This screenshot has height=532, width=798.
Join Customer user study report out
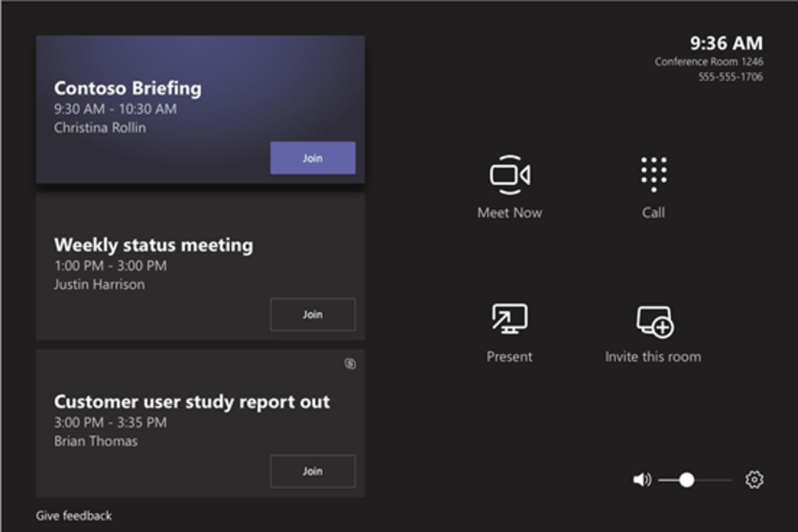click(312, 471)
